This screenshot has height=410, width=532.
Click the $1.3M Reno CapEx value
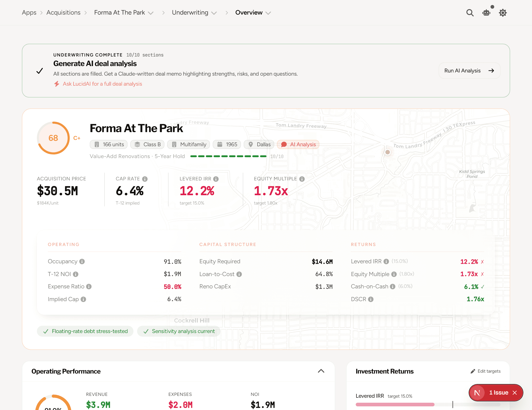click(324, 287)
